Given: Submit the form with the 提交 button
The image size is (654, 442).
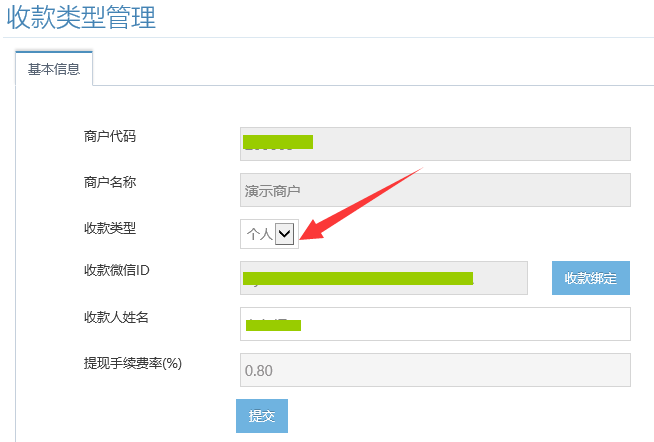Looking at the screenshot, I should pyautogui.click(x=262, y=416).
